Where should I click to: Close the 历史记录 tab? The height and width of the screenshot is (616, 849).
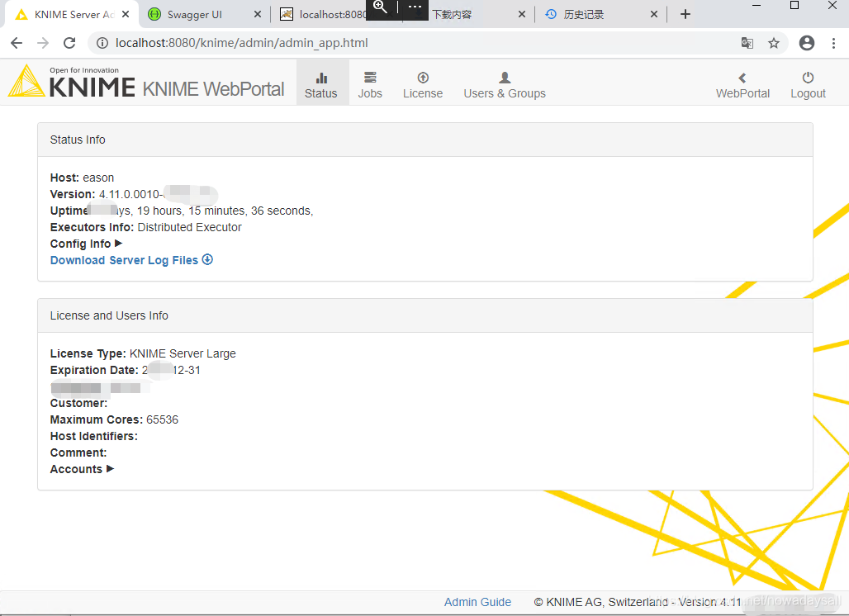(654, 15)
